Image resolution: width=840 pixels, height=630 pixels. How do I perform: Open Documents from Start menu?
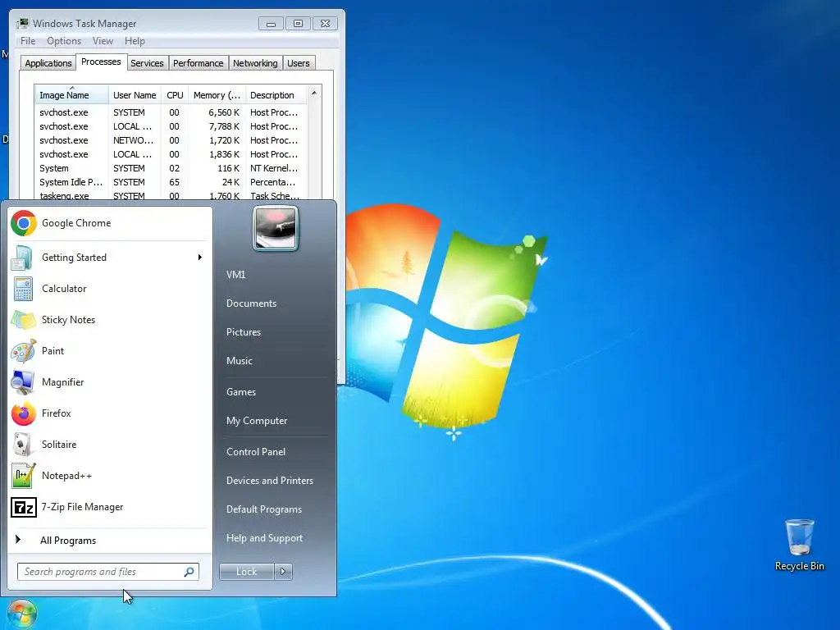coord(251,304)
